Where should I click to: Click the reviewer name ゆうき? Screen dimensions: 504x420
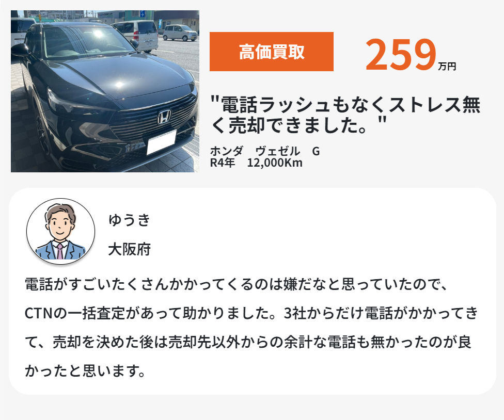tap(129, 220)
